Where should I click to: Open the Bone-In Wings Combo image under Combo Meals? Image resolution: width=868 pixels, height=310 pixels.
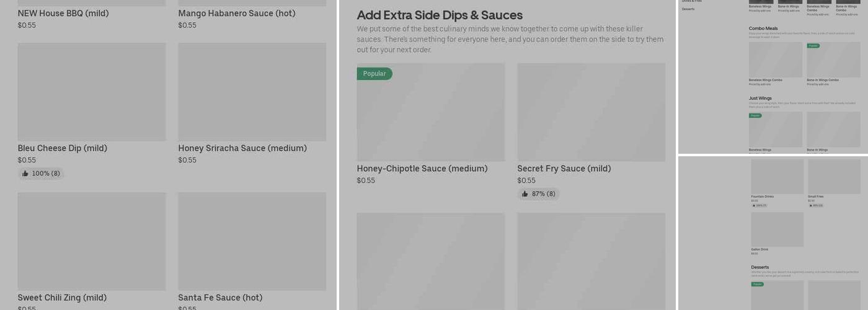[x=833, y=60]
